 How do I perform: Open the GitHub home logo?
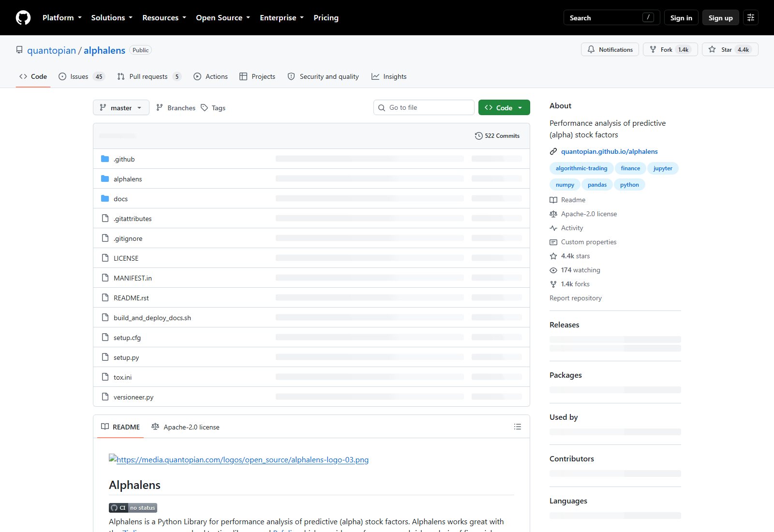(x=23, y=18)
